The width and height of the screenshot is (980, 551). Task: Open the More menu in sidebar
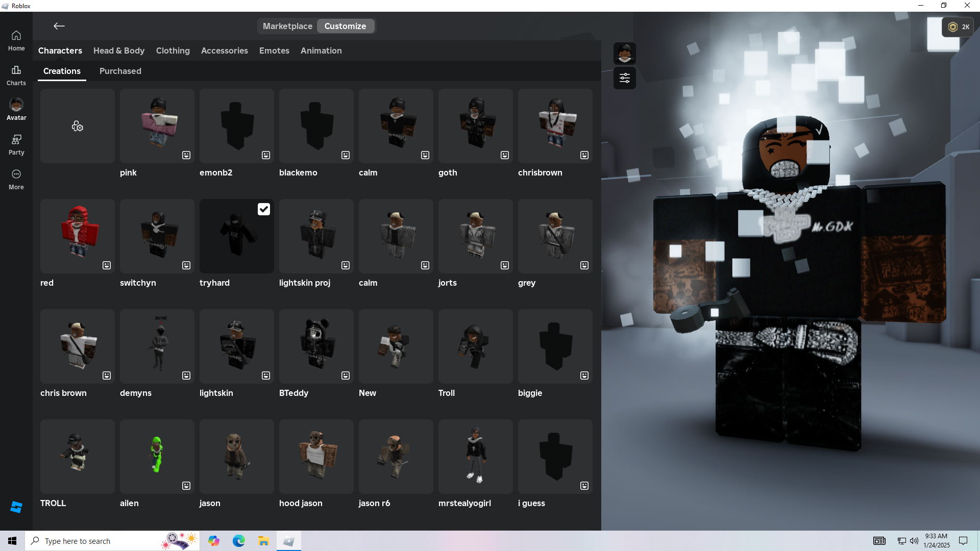point(16,180)
